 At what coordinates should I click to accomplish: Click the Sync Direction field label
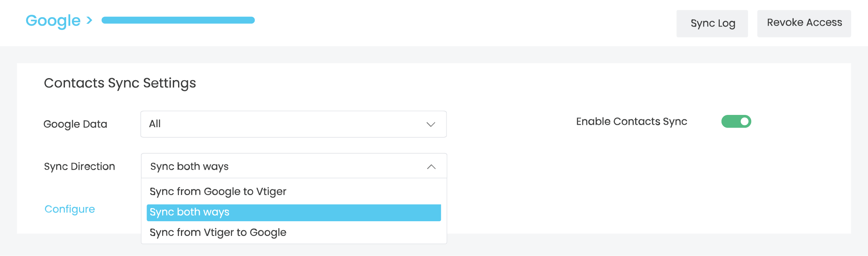(x=79, y=166)
